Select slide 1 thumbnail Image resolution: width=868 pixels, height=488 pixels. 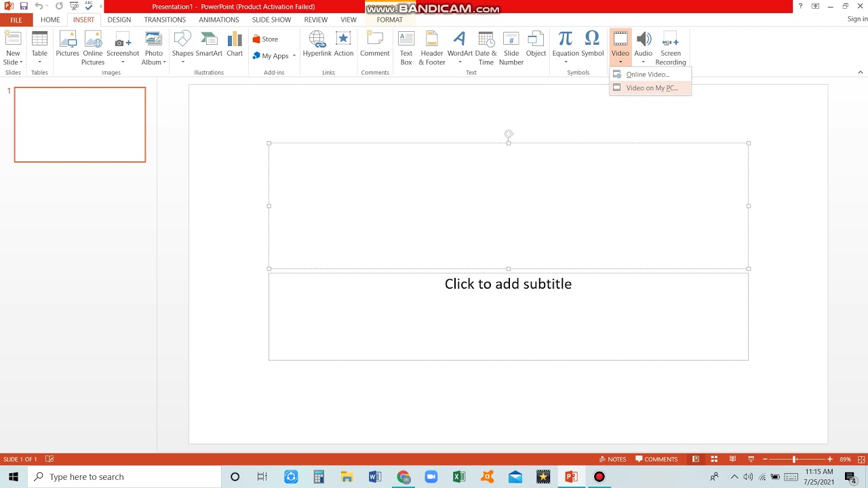(x=80, y=125)
